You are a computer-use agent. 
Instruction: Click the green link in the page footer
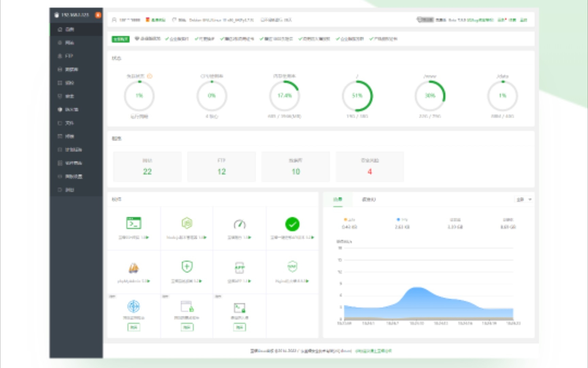[373, 351]
